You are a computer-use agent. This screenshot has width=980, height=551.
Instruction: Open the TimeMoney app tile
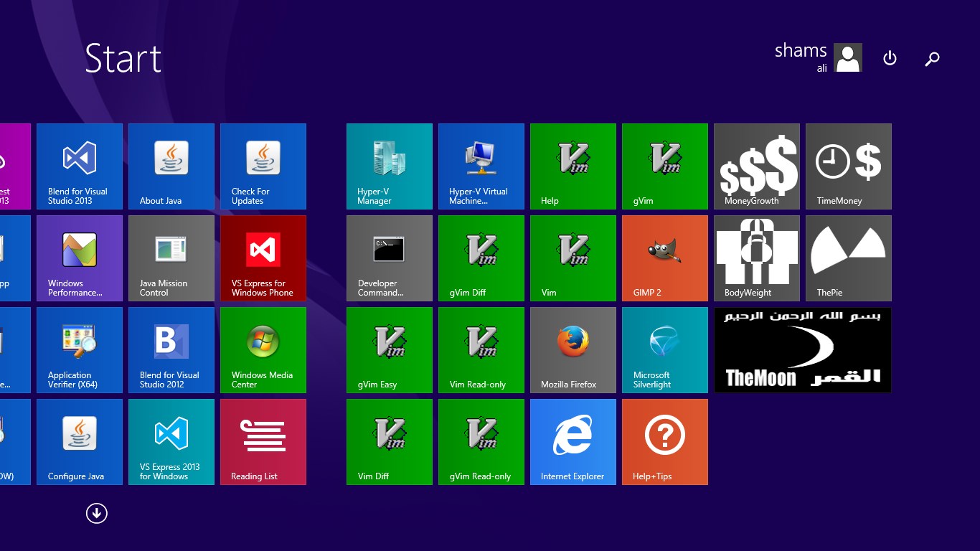point(849,166)
